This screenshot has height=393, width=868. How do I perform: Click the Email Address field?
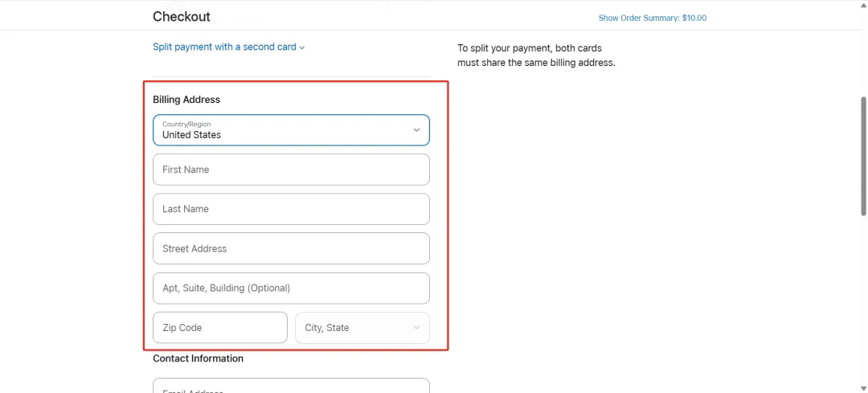coord(291,386)
